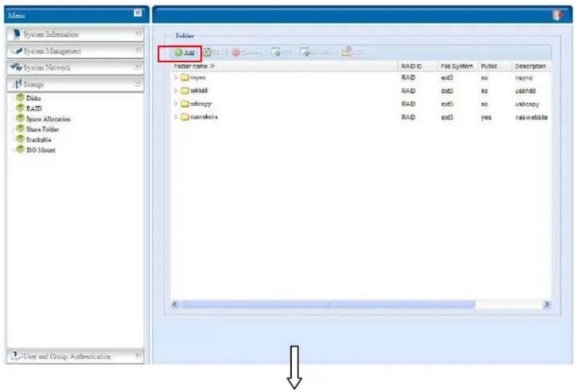575x392 pixels.
Task: Click RAID ID cell in usbcopy row
Action: [408, 104]
